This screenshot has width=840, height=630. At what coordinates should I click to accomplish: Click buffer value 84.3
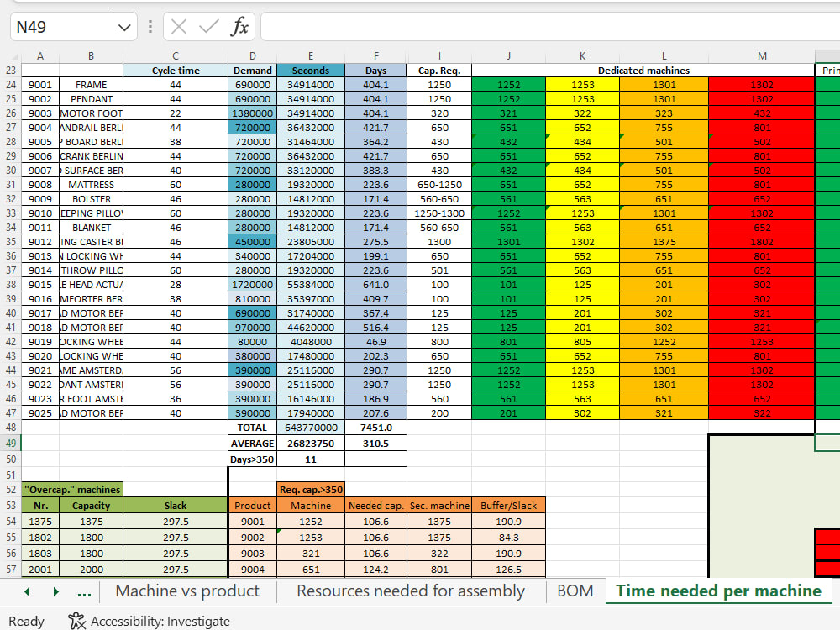(x=508, y=538)
